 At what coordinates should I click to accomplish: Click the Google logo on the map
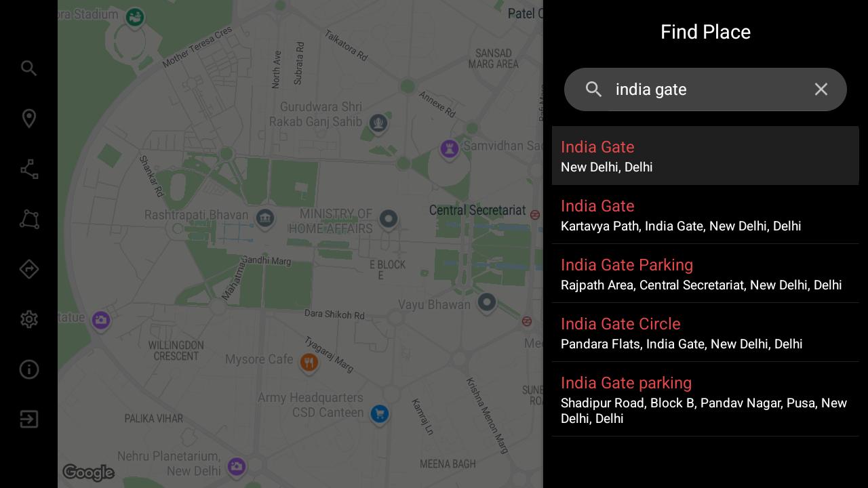point(88,472)
